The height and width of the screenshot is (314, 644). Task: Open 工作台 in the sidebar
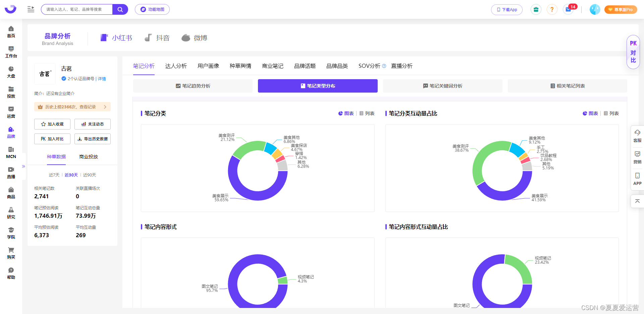[x=11, y=52]
